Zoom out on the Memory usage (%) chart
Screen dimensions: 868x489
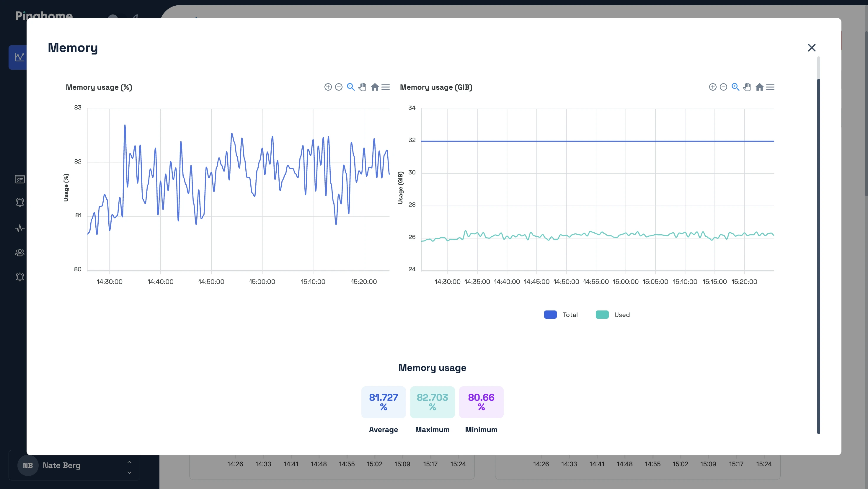339,87
